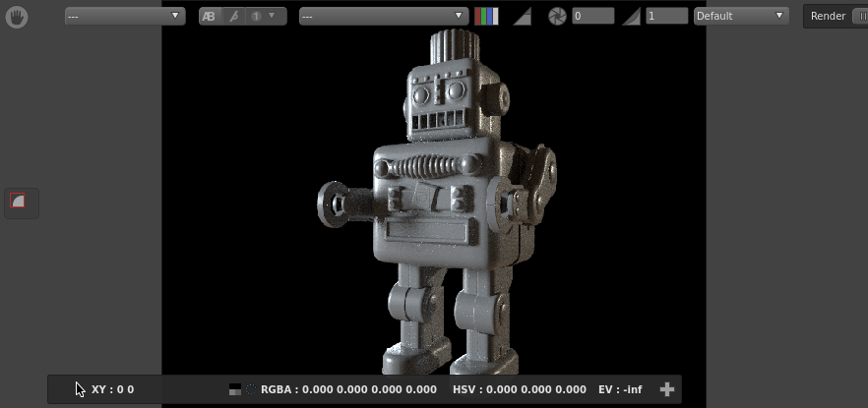Click the RGB color channels swatch

click(x=486, y=17)
